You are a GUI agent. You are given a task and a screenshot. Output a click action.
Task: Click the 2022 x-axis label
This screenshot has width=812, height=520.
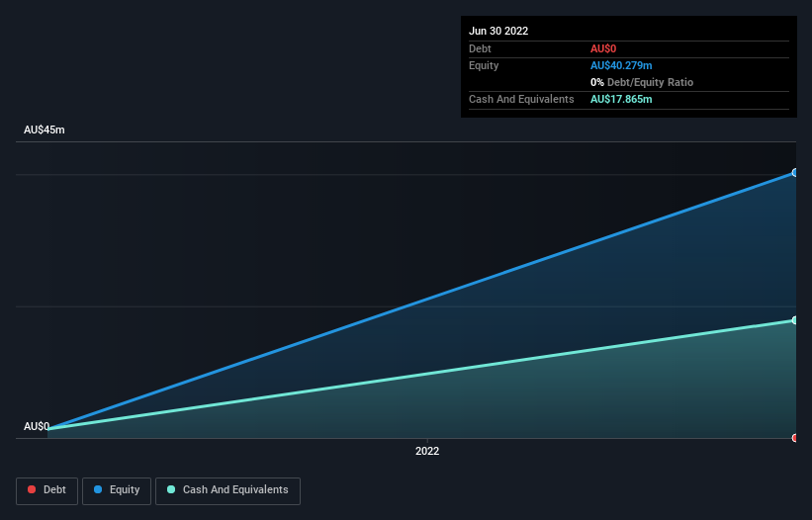click(x=427, y=451)
